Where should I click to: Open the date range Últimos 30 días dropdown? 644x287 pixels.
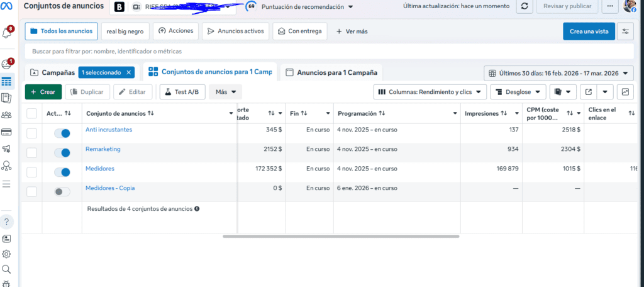(x=558, y=73)
